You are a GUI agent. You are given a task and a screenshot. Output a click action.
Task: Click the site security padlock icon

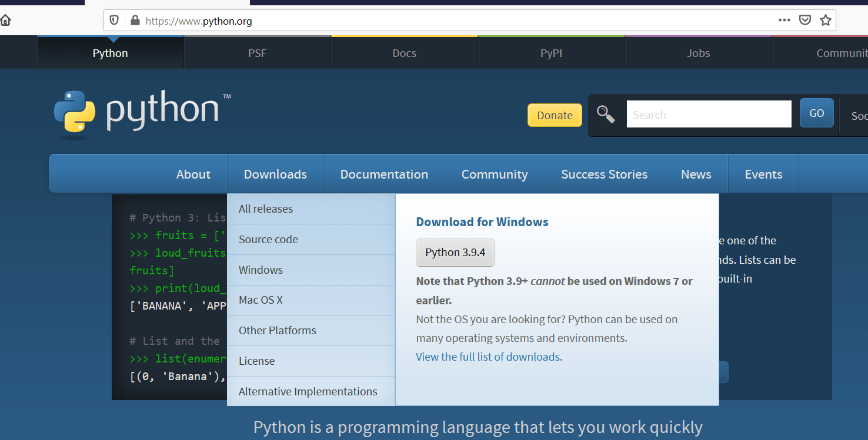coord(135,21)
